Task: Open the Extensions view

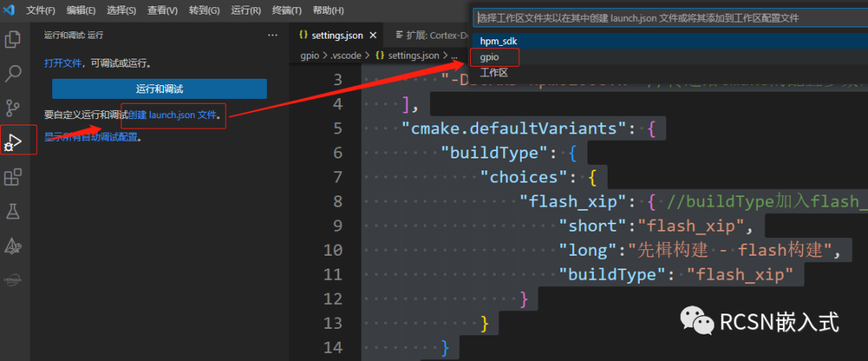Action: tap(13, 177)
